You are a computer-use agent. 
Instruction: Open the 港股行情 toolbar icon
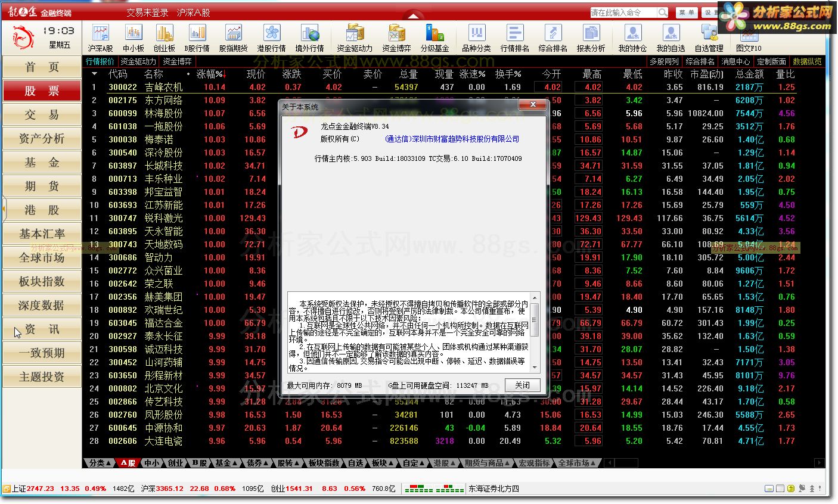tap(271, 38)
